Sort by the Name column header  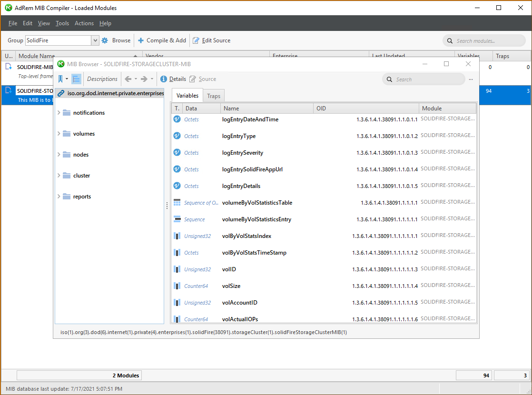click(x=266, y=109)
